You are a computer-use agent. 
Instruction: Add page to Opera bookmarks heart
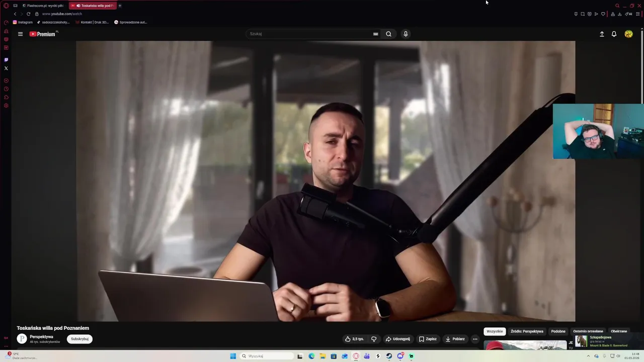point(603,14)
